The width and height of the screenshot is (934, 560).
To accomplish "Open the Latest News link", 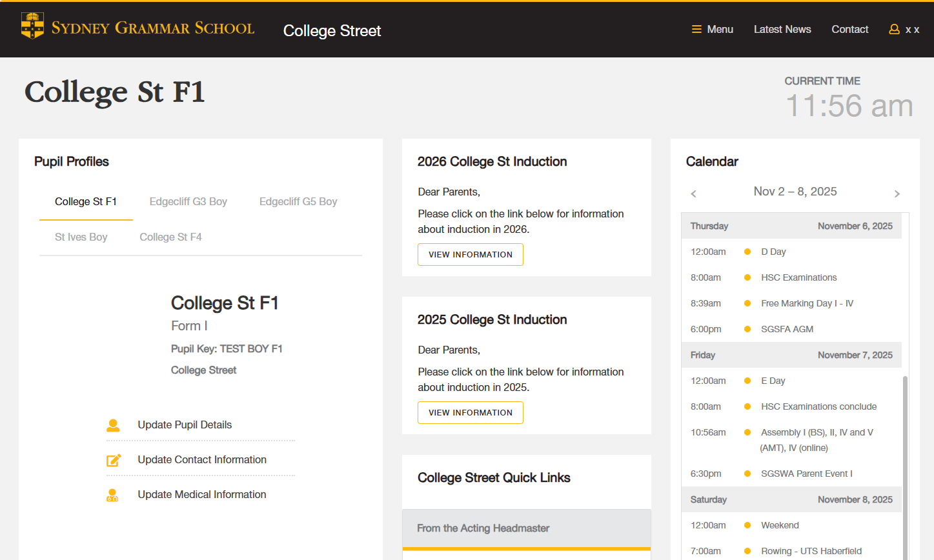I will click(782, 29).
